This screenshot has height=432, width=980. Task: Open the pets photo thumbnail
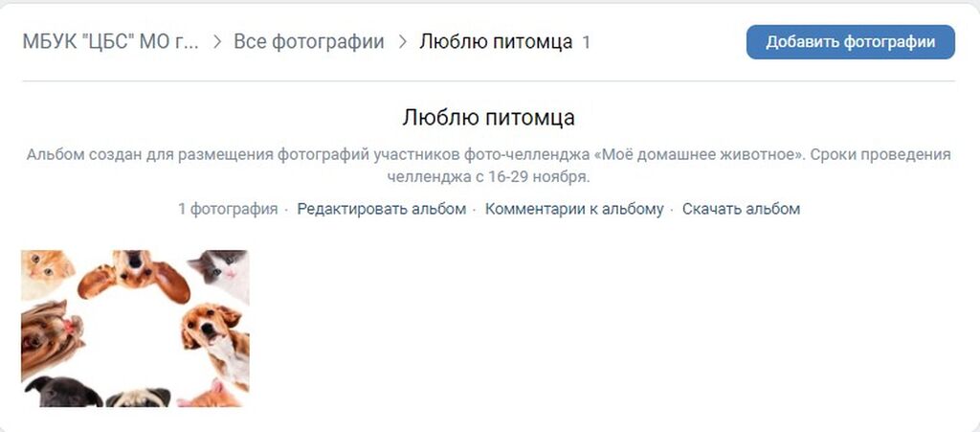(135, 329)
